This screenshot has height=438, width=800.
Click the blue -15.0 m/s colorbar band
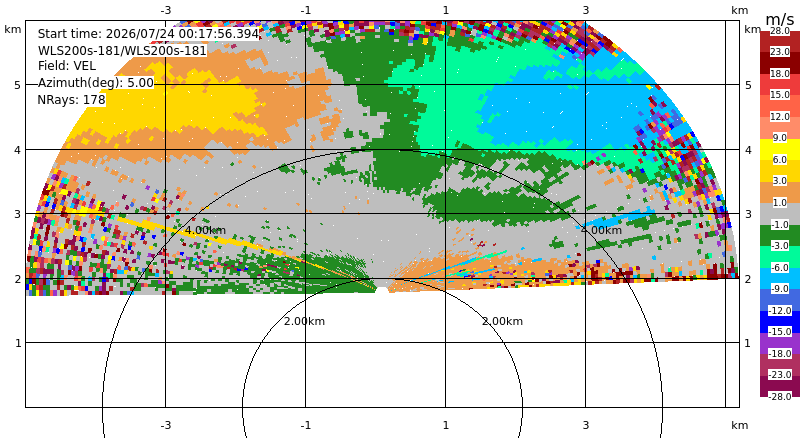(780, 322)
